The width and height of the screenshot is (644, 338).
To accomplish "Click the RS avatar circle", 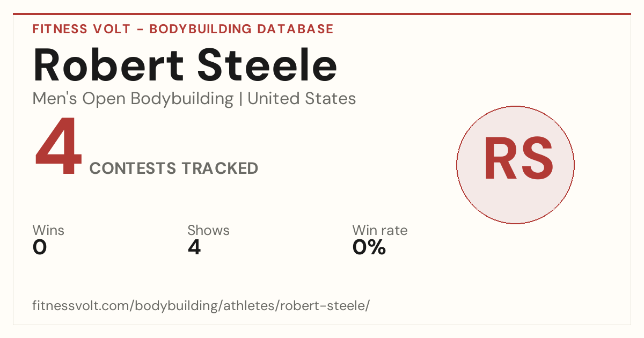I will point(515,165).
